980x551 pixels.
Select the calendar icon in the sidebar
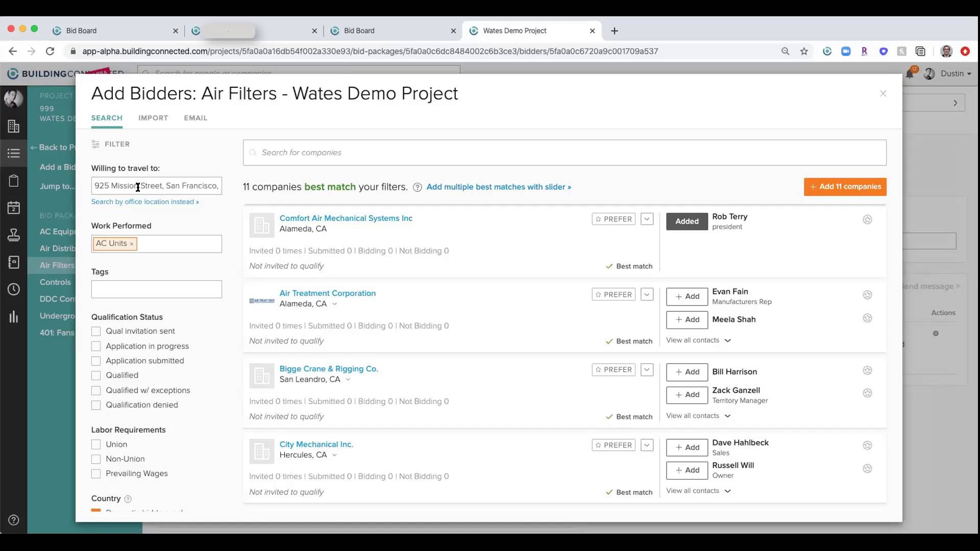[x=14, y=208]
